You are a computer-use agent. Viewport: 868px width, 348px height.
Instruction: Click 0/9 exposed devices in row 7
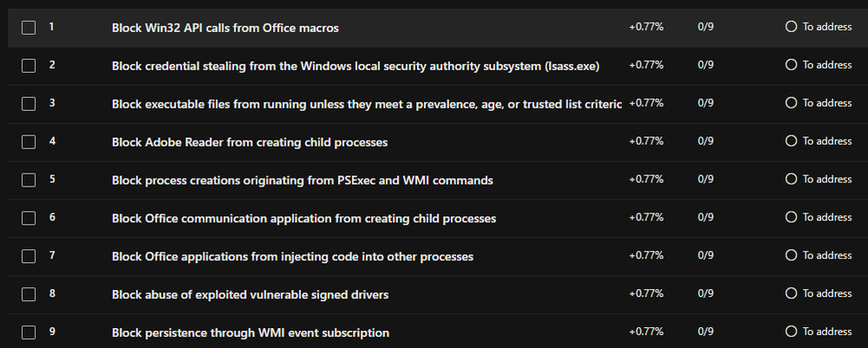(706, 256)
